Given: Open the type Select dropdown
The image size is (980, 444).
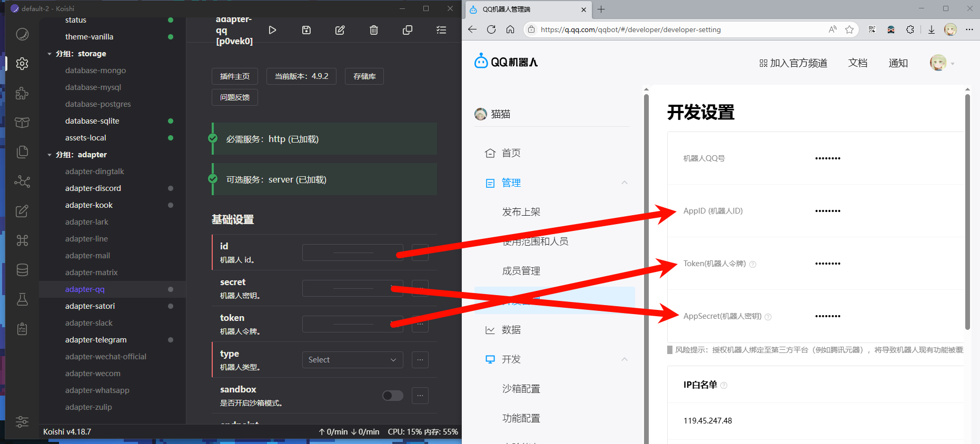Looking at the screenshot, I should click(352, 360).
